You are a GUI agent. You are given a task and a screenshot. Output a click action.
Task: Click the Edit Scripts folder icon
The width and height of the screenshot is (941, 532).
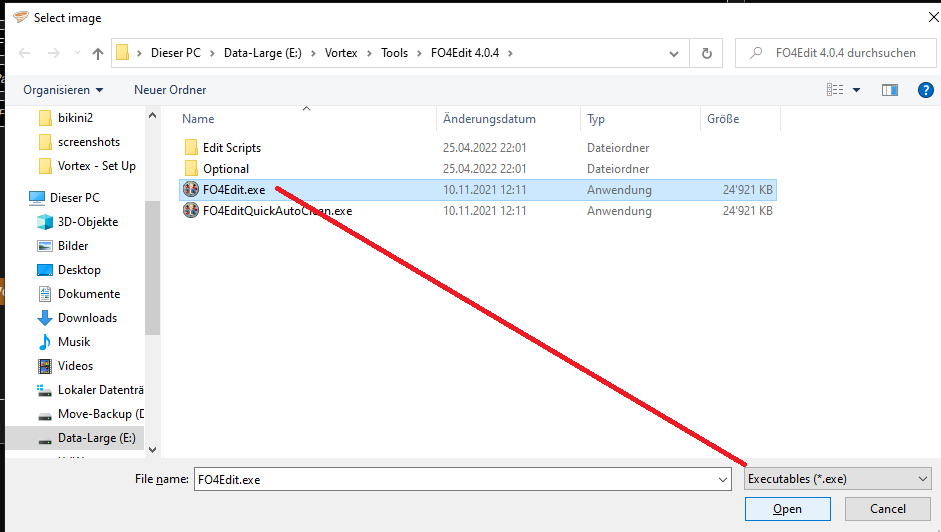(x=191, y=147)
